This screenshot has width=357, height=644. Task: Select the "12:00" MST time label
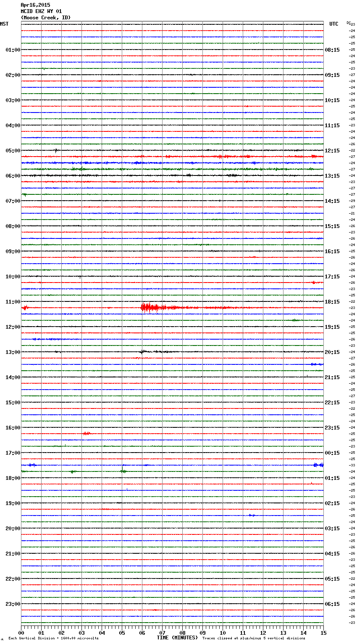point(13,327)
